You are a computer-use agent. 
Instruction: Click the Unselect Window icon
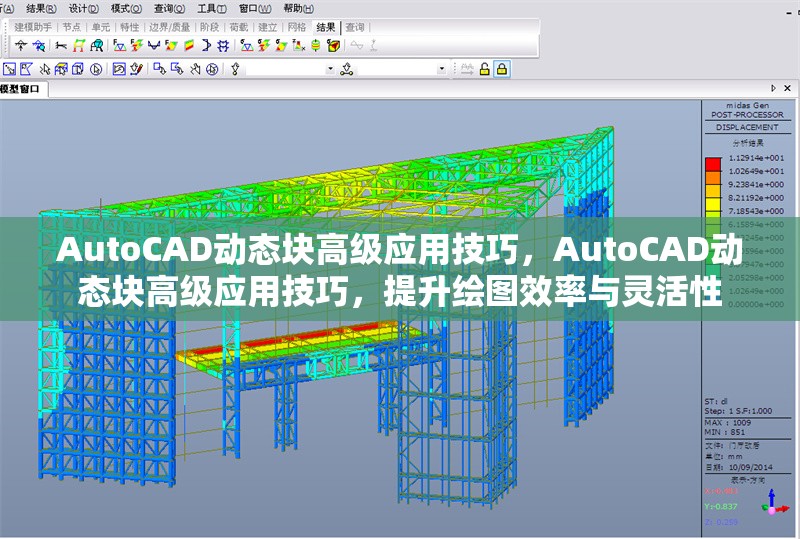click(x=159, y=69)
